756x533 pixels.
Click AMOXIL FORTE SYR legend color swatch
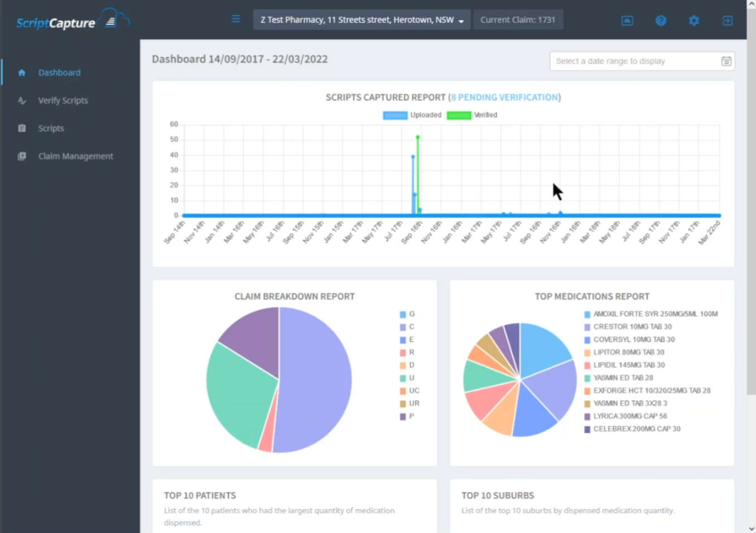[587, 314]
